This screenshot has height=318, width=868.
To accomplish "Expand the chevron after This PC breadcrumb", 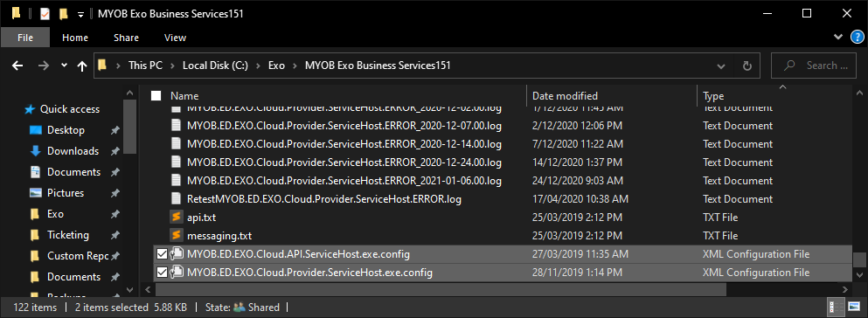I will pos(173,66).
